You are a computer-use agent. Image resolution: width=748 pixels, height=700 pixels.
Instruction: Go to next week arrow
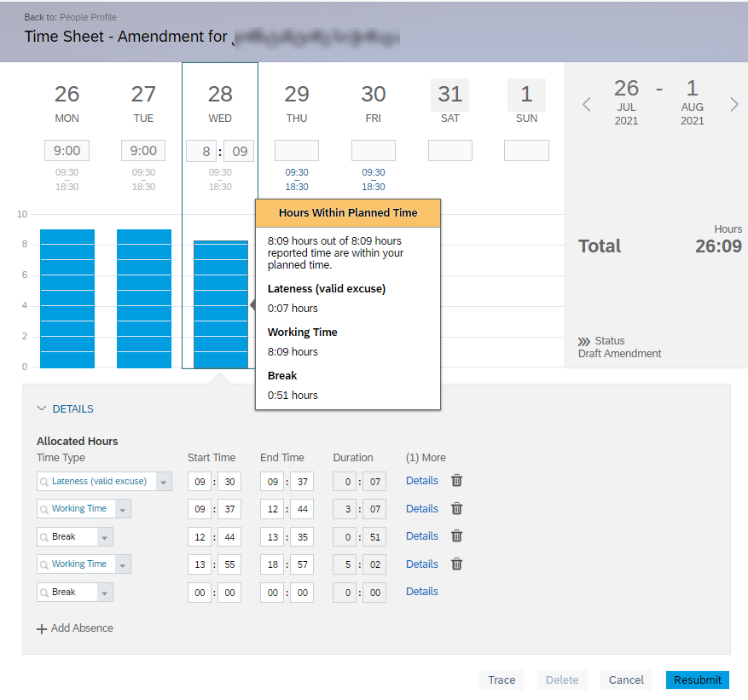coord(734,104)
